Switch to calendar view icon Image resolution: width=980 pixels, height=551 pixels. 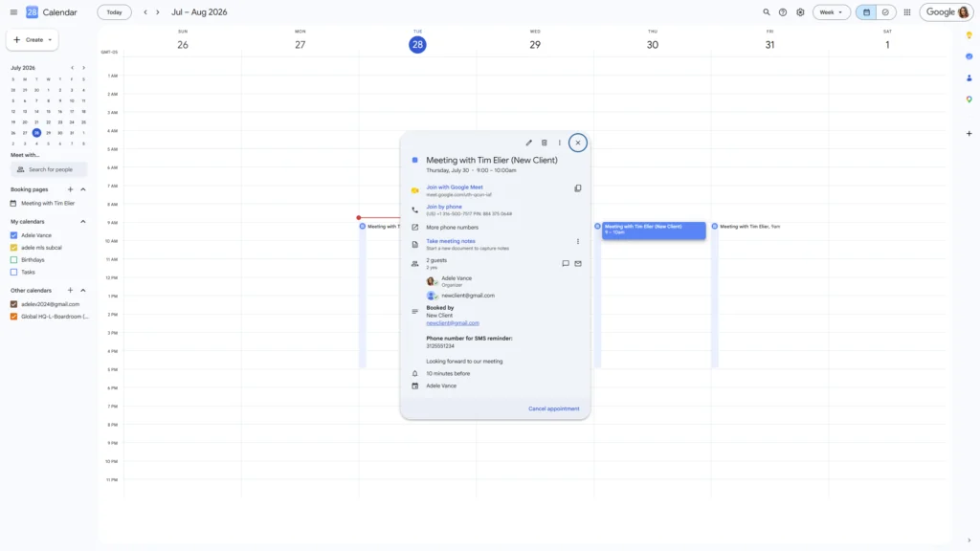tap(866, 11)
